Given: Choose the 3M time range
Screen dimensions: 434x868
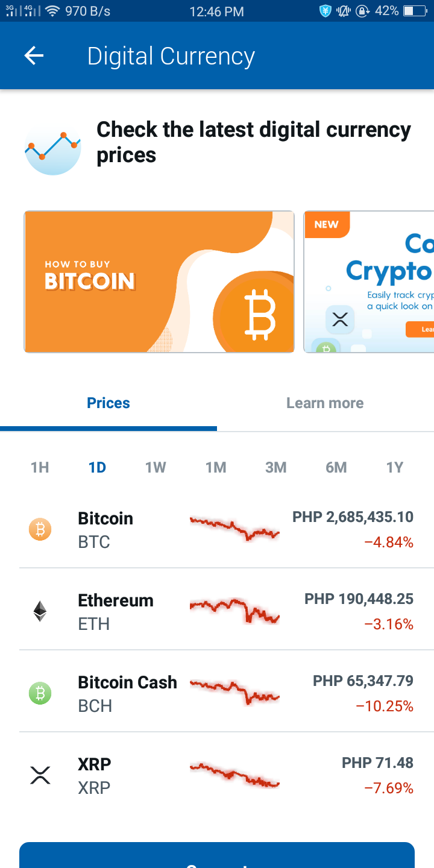Looking at the screenshot, I should [276, 467].
